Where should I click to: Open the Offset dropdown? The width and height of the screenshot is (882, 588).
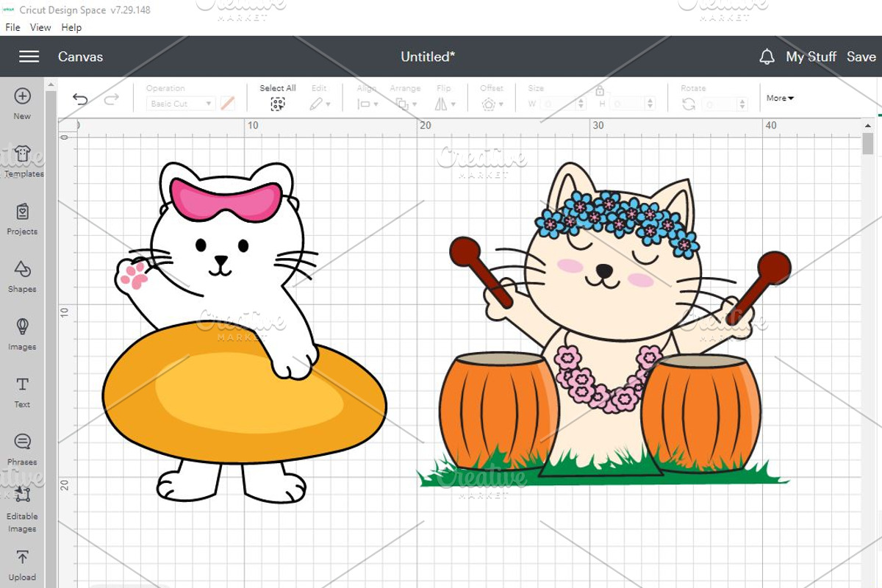coord(492,104)
